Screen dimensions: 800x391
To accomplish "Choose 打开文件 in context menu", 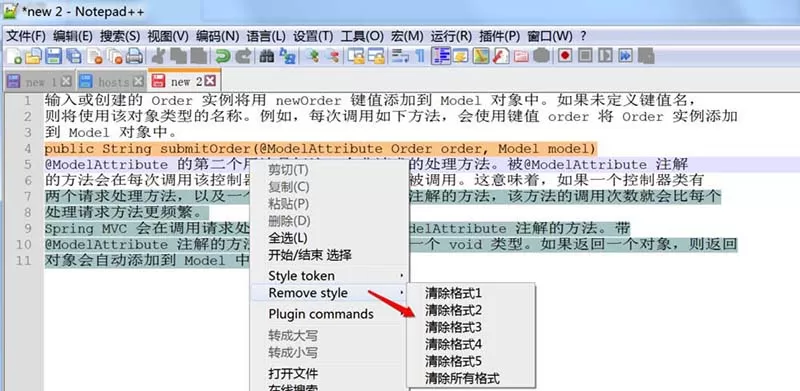I will [x=293, y=373].
